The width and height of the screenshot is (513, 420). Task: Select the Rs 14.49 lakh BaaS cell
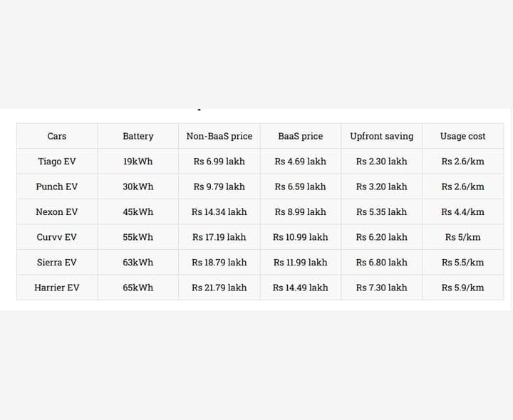point(301,288)
